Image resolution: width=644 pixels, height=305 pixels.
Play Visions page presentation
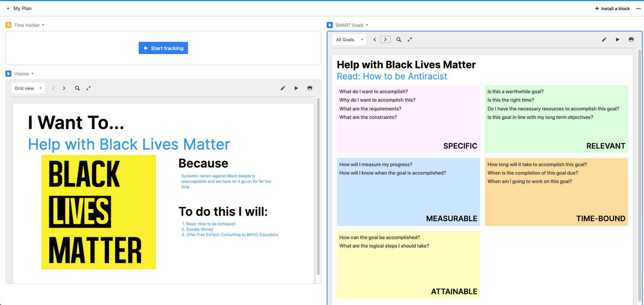coord(296,88)
